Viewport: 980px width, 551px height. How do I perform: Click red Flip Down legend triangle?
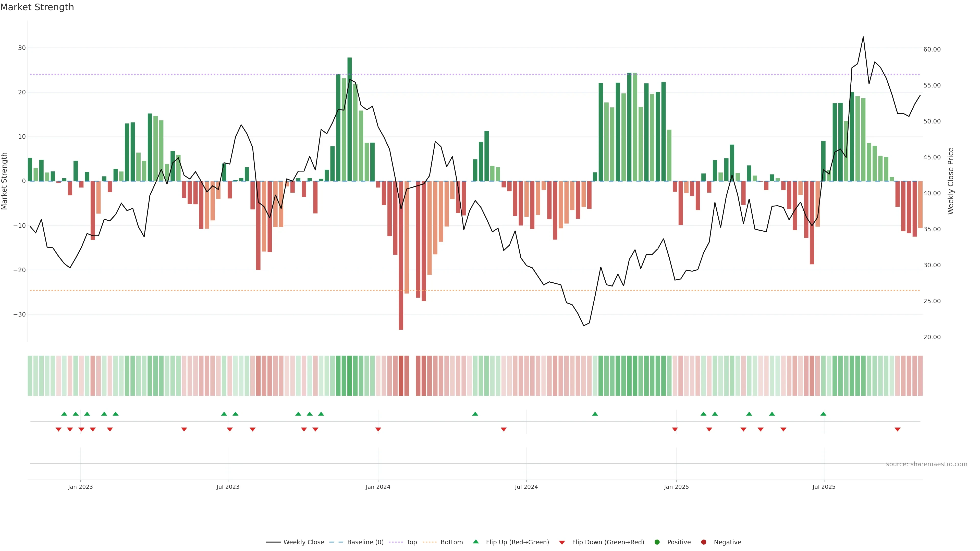562,543
